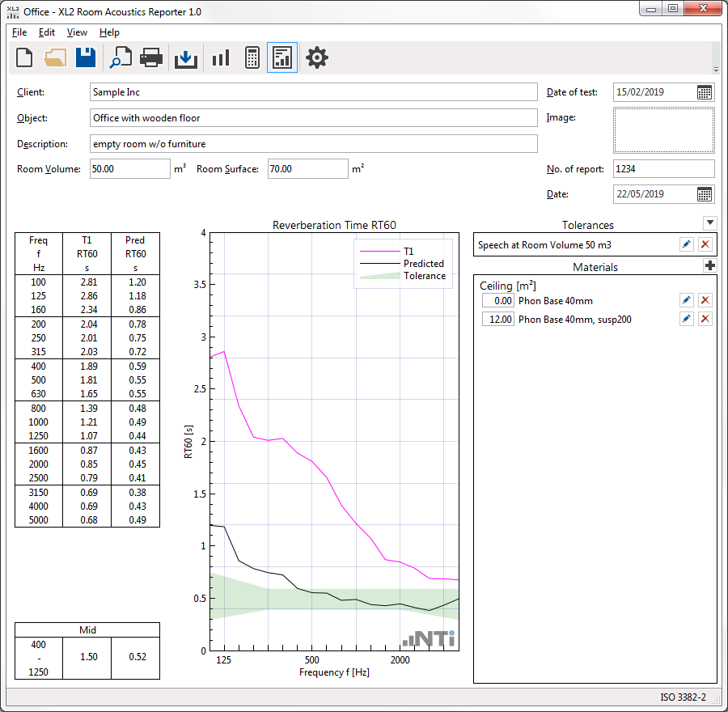Edit the Phon Base 40mm, susp200 material

pos(686,320)
